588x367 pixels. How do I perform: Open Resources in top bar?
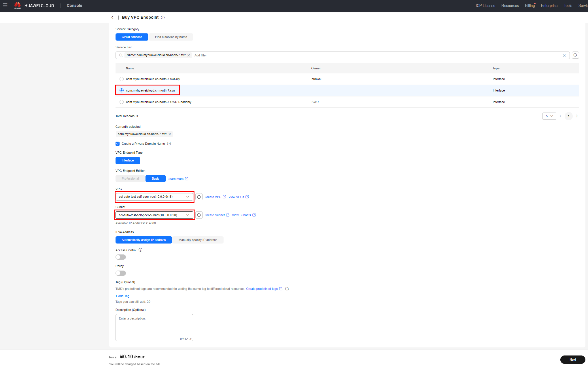point(510,6)
